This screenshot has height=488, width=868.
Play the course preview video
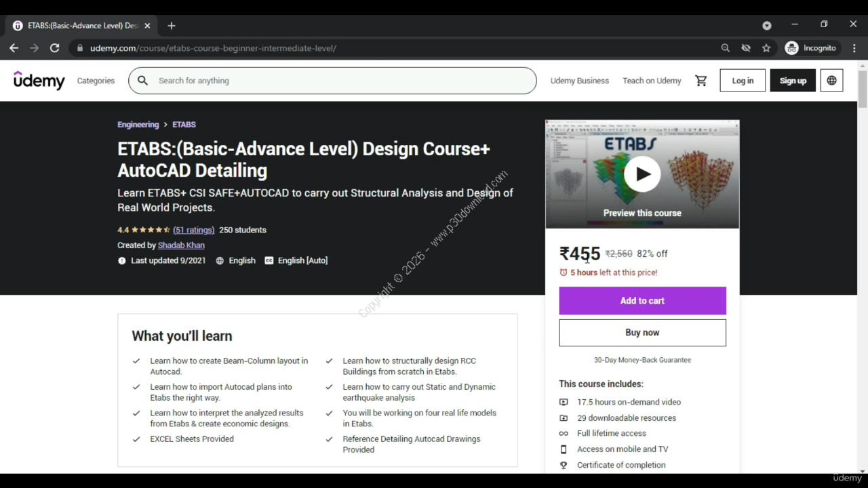642,174
